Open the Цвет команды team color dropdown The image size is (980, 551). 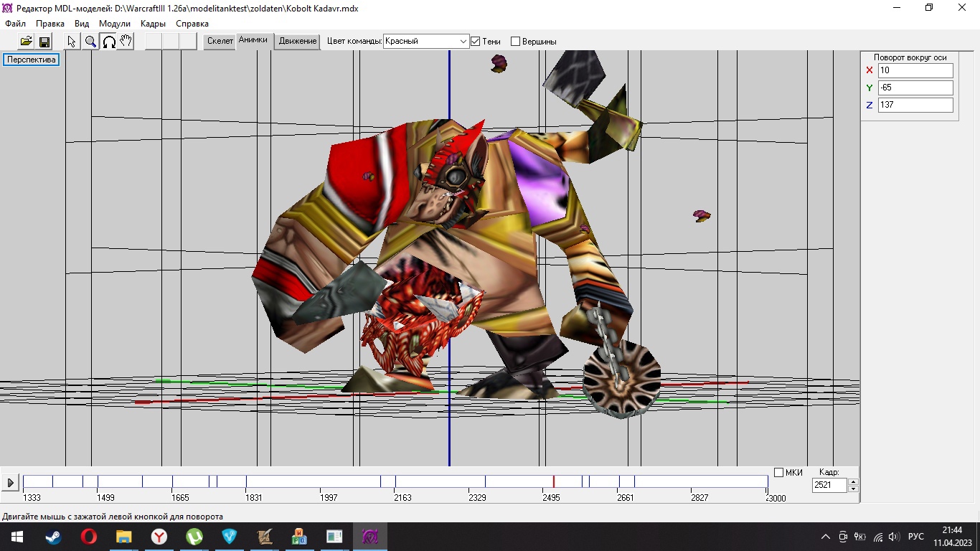point(426,42)
